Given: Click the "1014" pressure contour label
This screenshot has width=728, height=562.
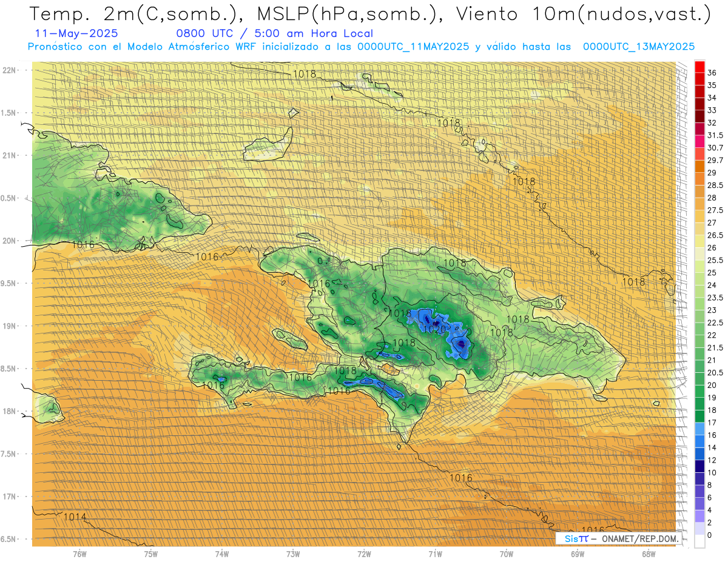Looking at the screenshot, I should [75, 517].
